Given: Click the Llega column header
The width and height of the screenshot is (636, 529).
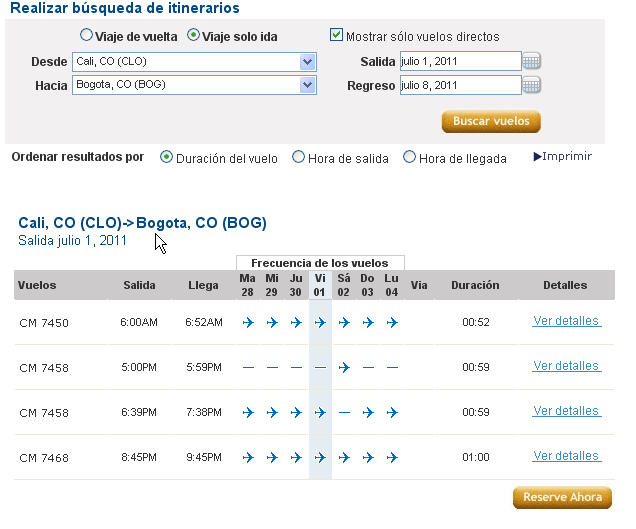Looking at the screenshot, I should coord(203,285).
